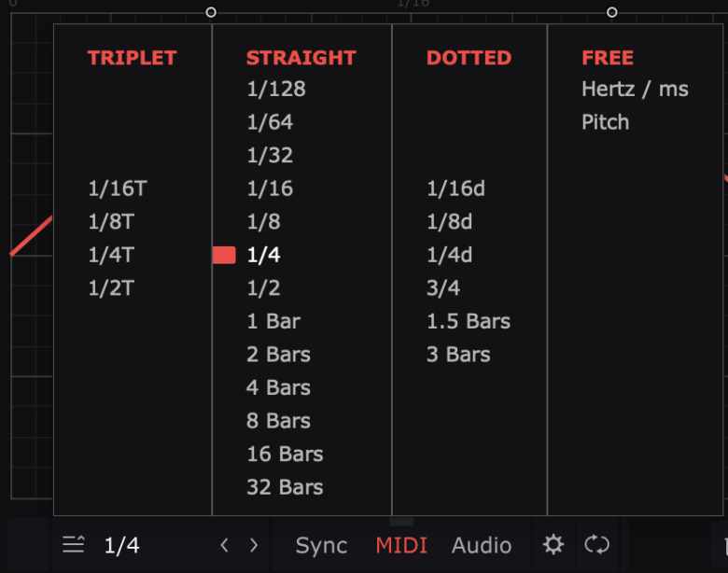Select the 1/128 straight rate
Screen dimensions: 728x573
(276, 89)
